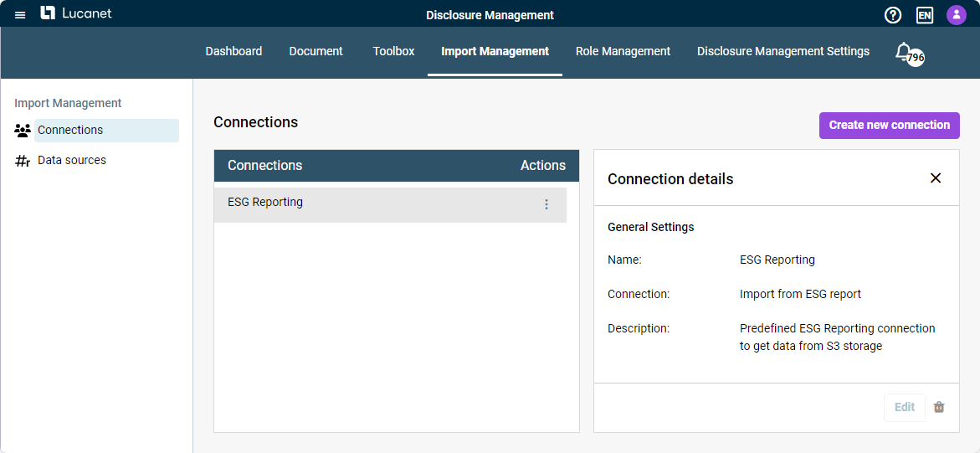Screen dimensions: 980x453
Task: Click Create new connection button
Action: point(890,125)
